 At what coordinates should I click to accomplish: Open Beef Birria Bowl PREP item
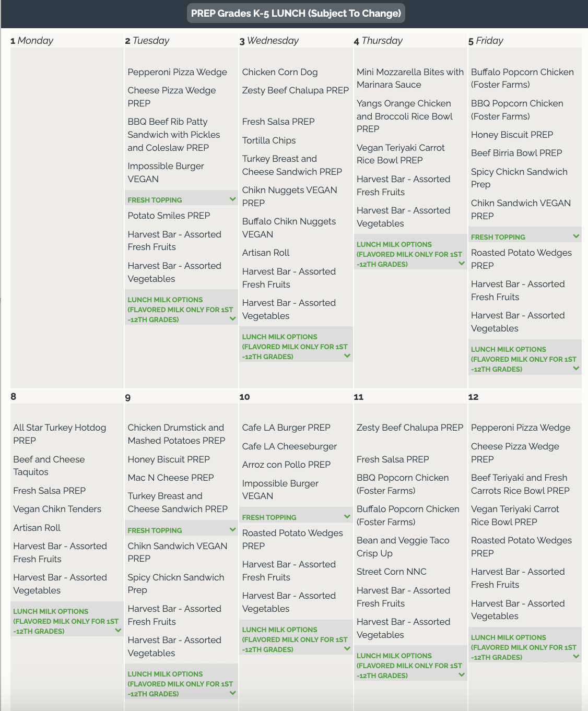coord(516,153)
